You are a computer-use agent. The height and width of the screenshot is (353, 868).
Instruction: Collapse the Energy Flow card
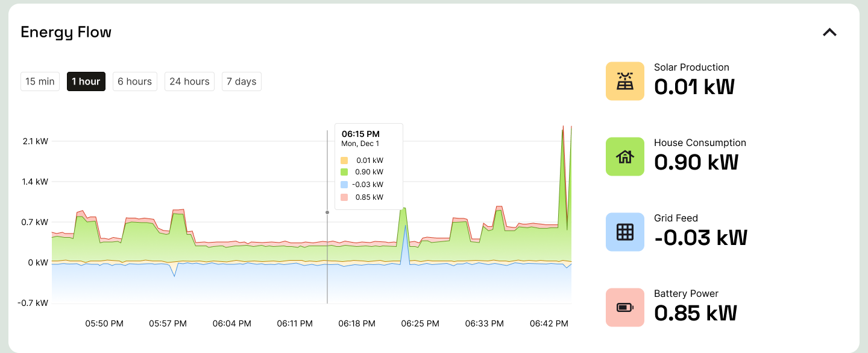[x=829, y=33]
